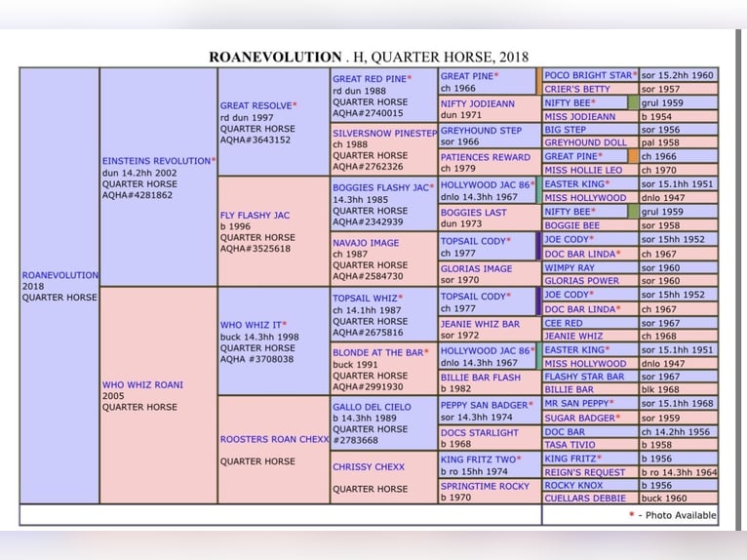Click the GREYHOUND STEP link
The image size is (747, 560).
coord(481,131)
